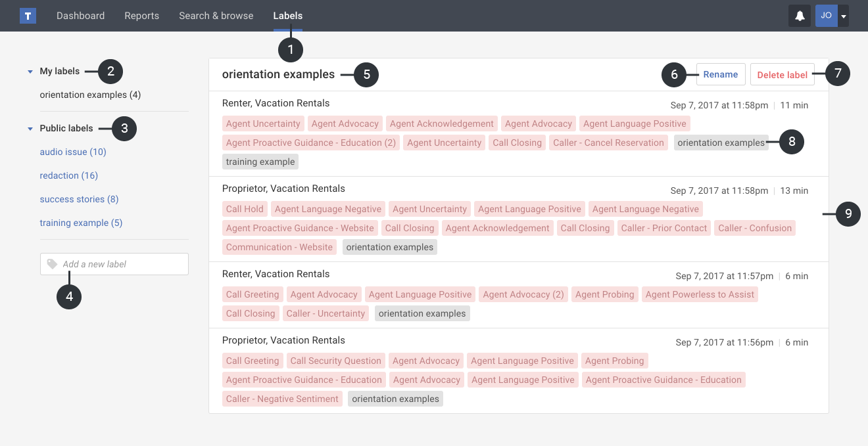The image size is (868, 446).
Task: Click the T logo home icon
Action: (x=28, y=16)
